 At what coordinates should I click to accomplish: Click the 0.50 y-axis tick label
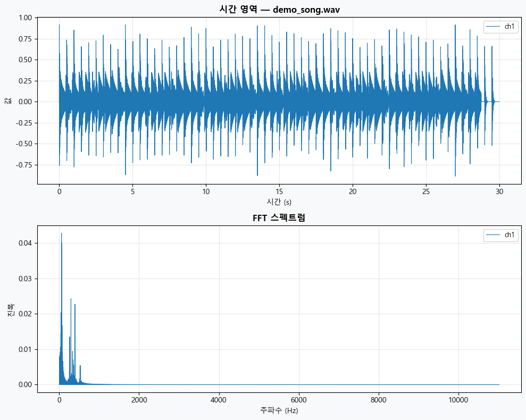(x=25, y=60)
